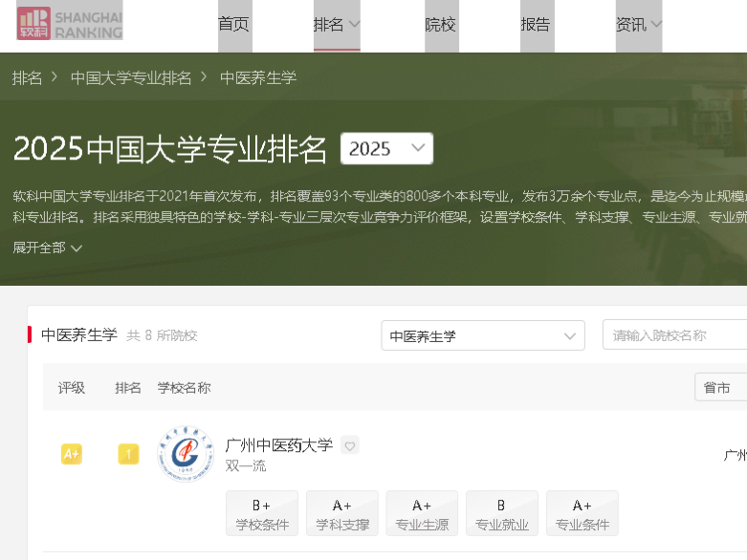Click the ShanghaiRanking logo
The image size is (747, 560).
[x=70, y=24]
